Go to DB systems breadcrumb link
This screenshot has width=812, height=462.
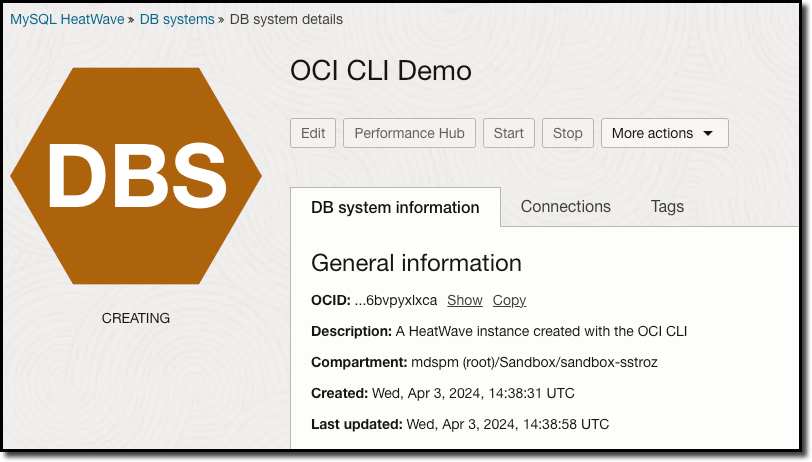(x=177, y=19)
